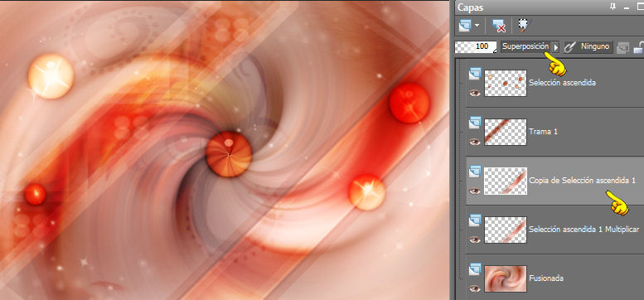Expand the opacity 100 slider popup corner
The image size is (644, 300).
point(493,51)
